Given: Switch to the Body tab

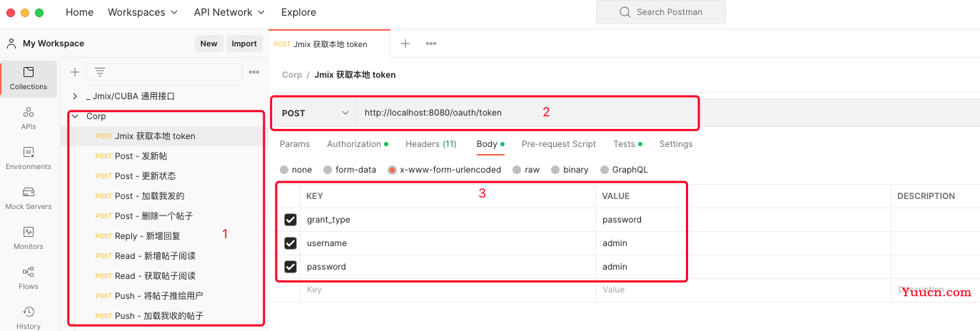Looking at the screenshot, I should (x=490, y=144).
